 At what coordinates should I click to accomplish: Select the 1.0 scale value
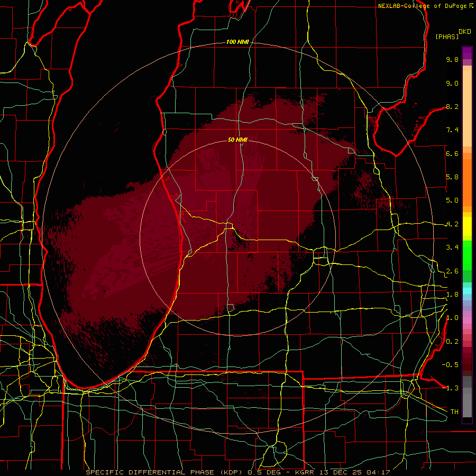[452, 318]
